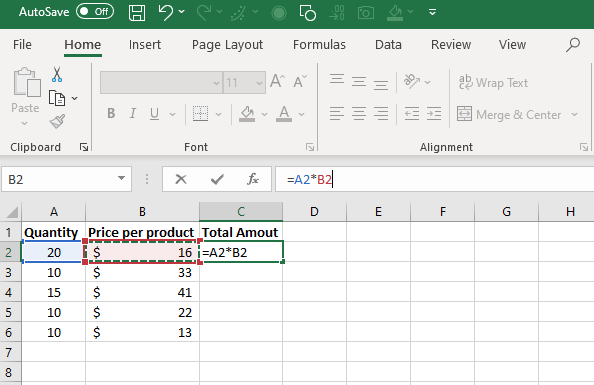Viewport: 594px width, 385px height.
Task: Open the Font dialog launcher
Action: [x=310, y=147]
